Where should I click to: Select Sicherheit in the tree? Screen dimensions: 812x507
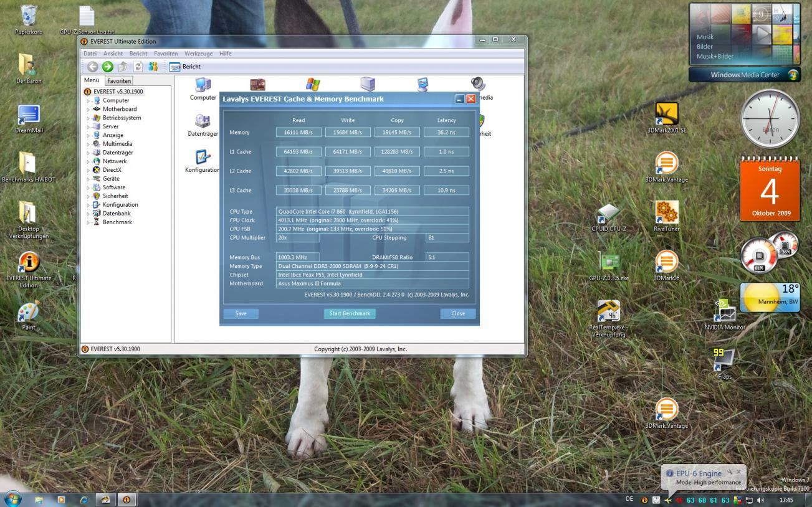[x=115, y=196]
